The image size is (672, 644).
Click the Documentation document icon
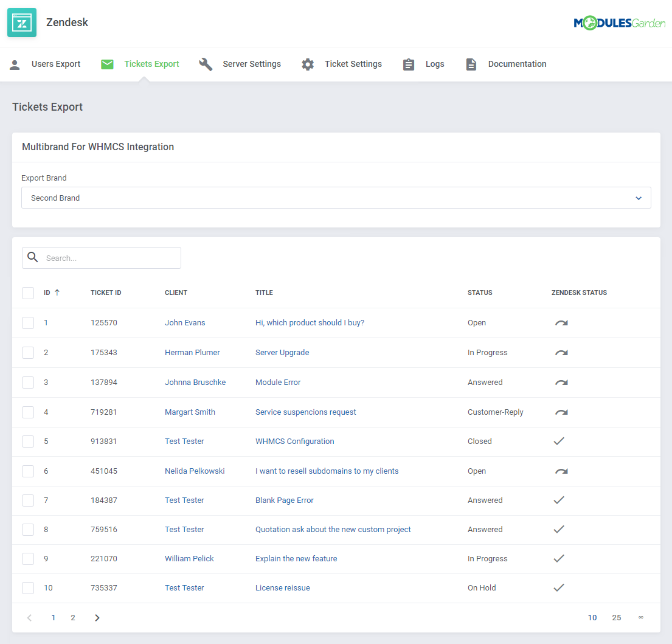pyautogui.click(x=471, y=64)
